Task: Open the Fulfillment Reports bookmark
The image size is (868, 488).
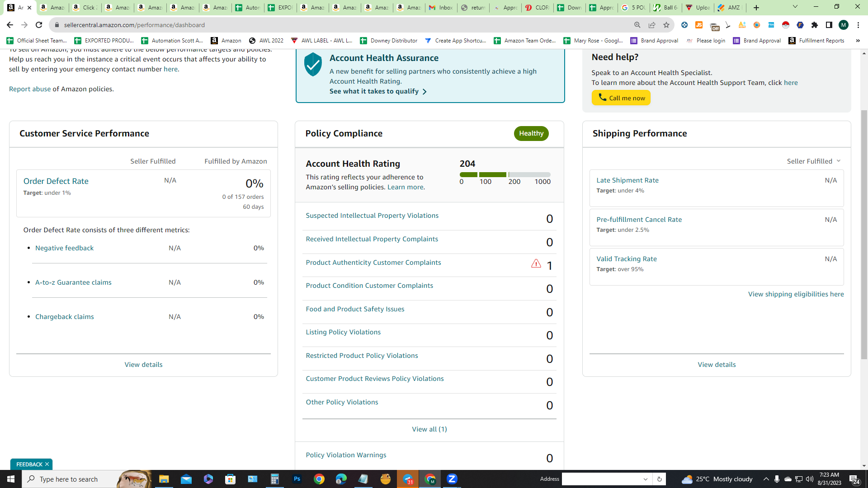Action: (816, 41)
